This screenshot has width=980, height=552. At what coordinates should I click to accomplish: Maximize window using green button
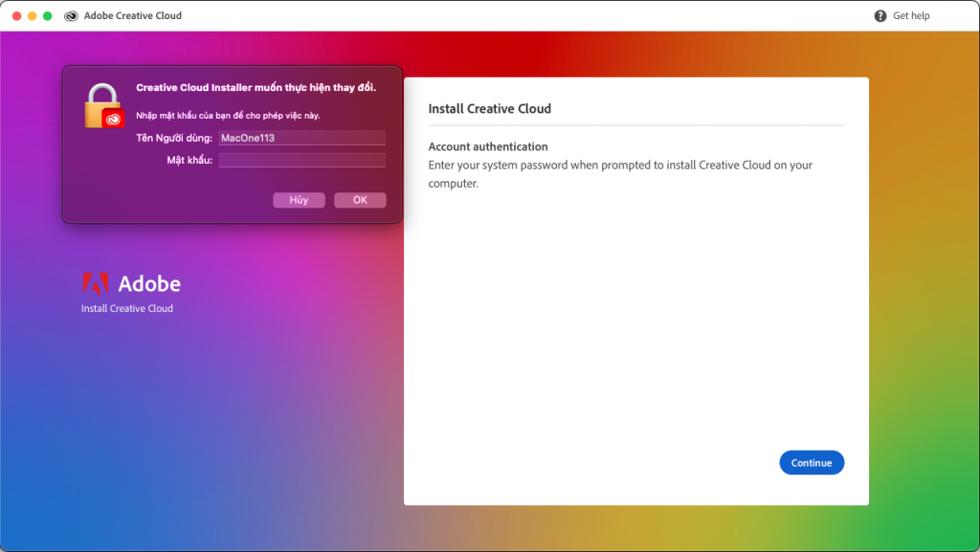(47, 15)
